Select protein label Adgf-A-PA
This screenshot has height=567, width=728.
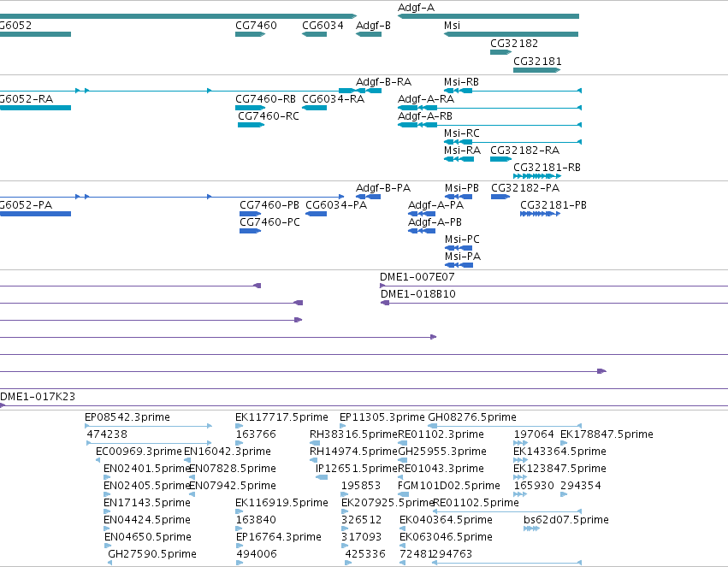click(x=435, y=205)
